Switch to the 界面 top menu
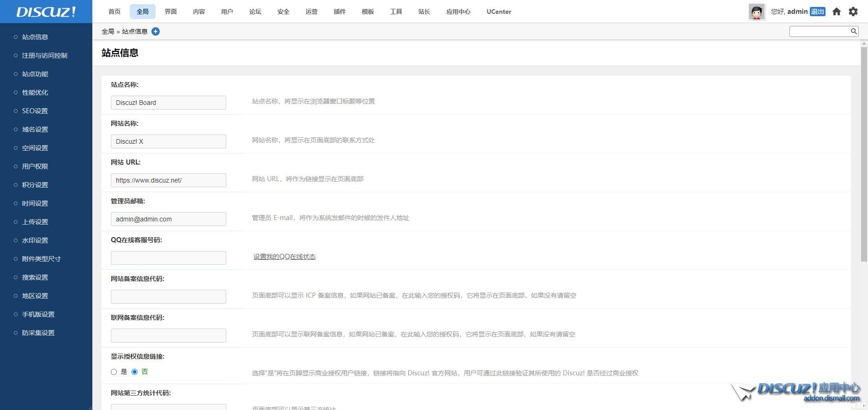Viewport: 868px width, 410px height. coord(171,12)
